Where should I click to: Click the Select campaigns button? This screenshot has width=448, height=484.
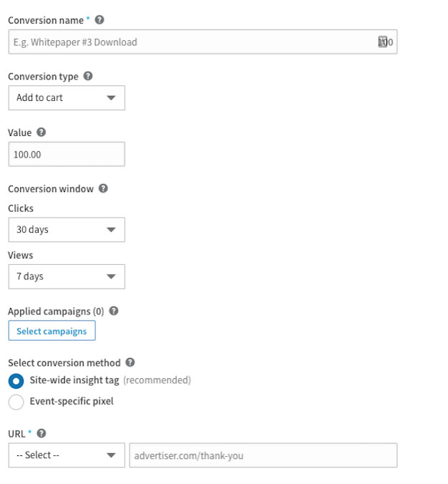coord(52,331)
